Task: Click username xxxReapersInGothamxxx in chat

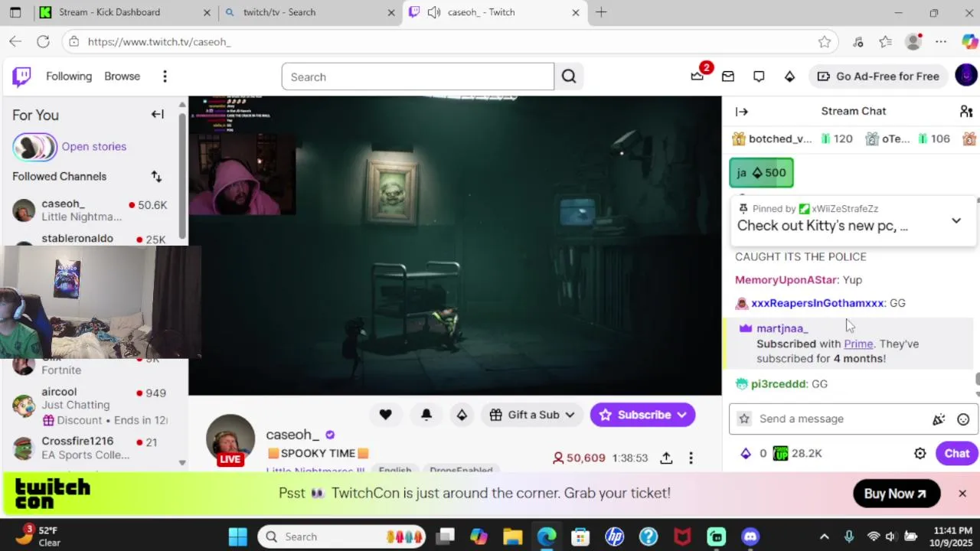Action: 818,304
